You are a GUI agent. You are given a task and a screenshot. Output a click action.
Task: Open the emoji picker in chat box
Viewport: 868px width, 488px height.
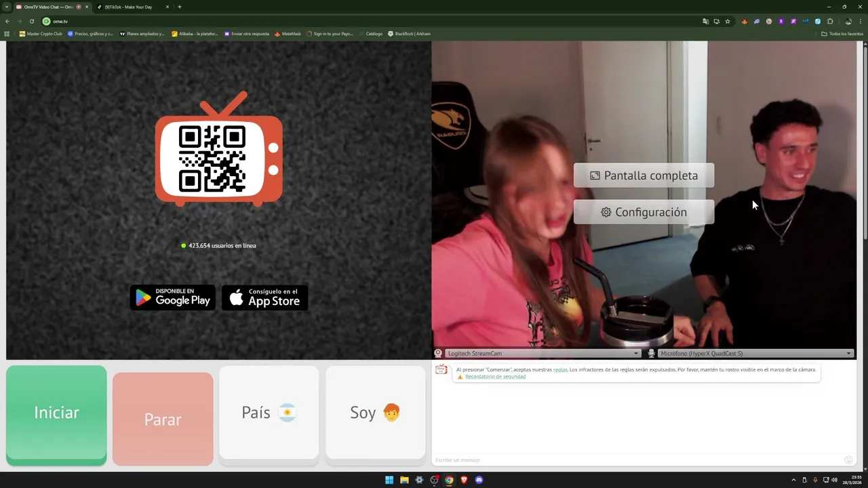[848, 460]
